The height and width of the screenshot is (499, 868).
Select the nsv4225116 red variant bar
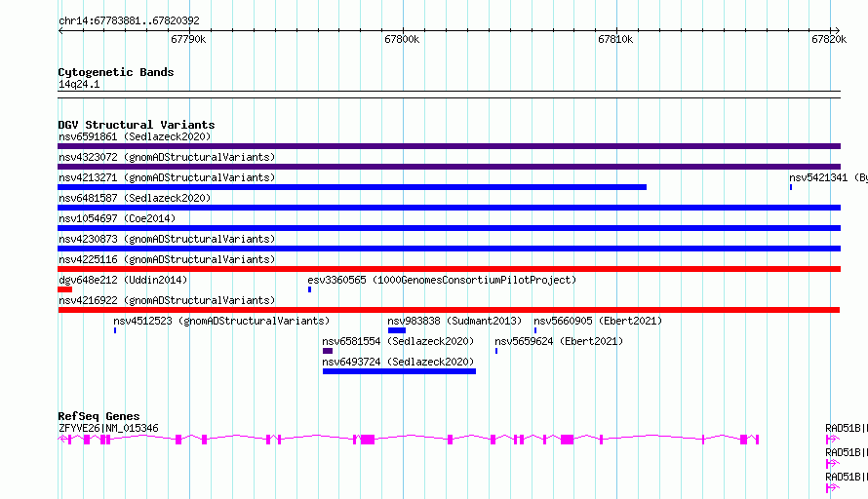click(x=449, y=269)
